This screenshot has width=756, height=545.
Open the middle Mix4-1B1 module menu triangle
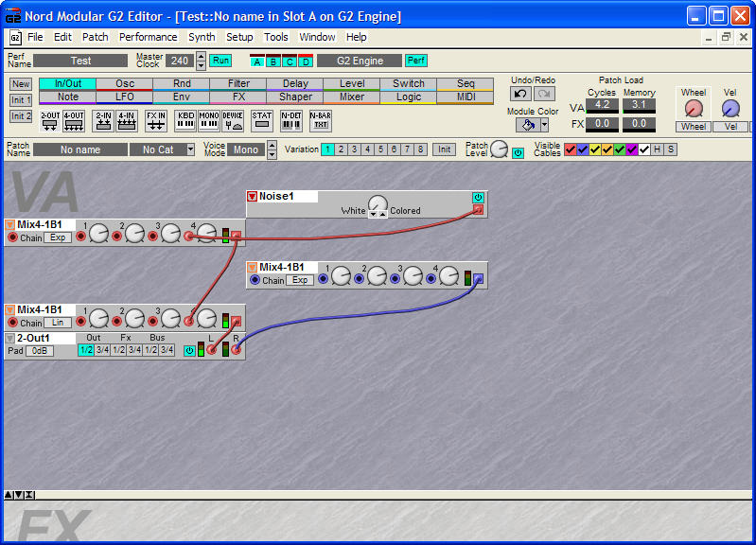(x=252, y=267)
